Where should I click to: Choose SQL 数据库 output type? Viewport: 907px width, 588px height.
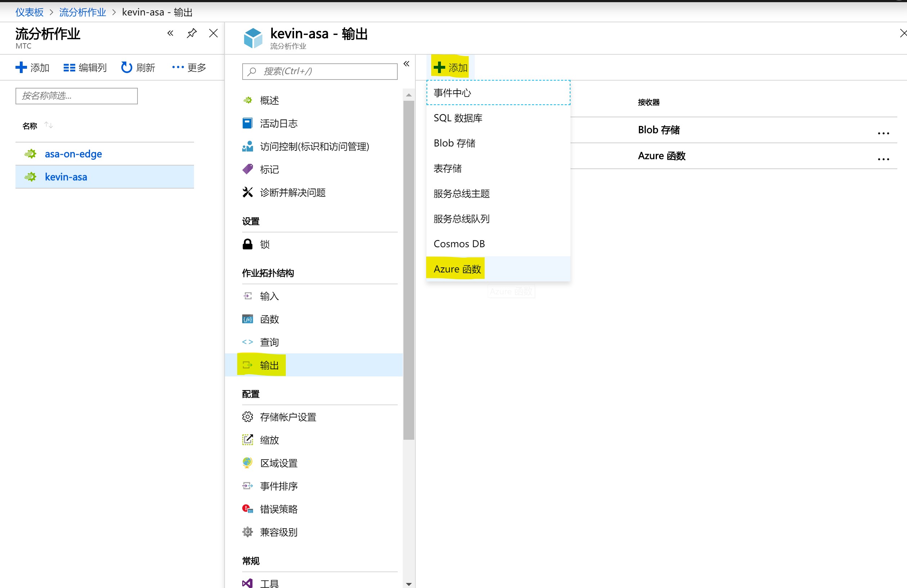(x=498, y=118)
